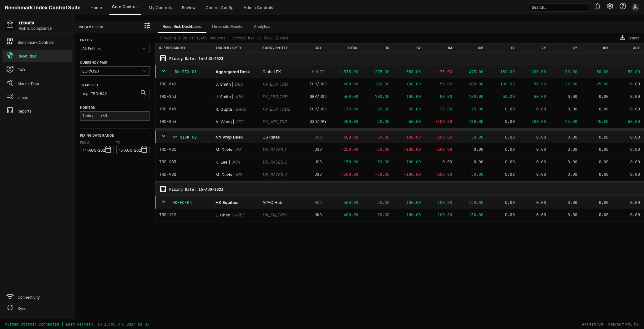Select row TRD-844
The image size is (644, 329).
[399, 122]
